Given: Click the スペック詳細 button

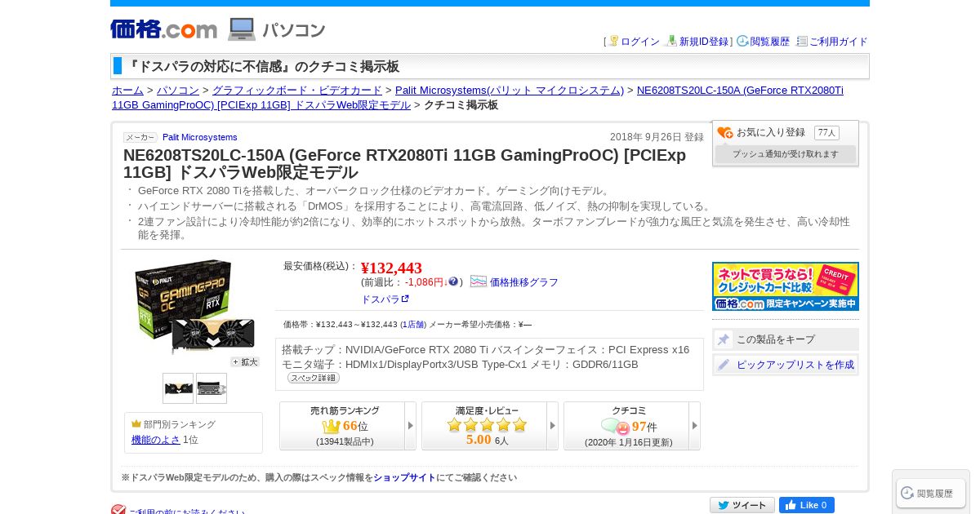Looking at the screenshot, I should click(x=314, y=378).
